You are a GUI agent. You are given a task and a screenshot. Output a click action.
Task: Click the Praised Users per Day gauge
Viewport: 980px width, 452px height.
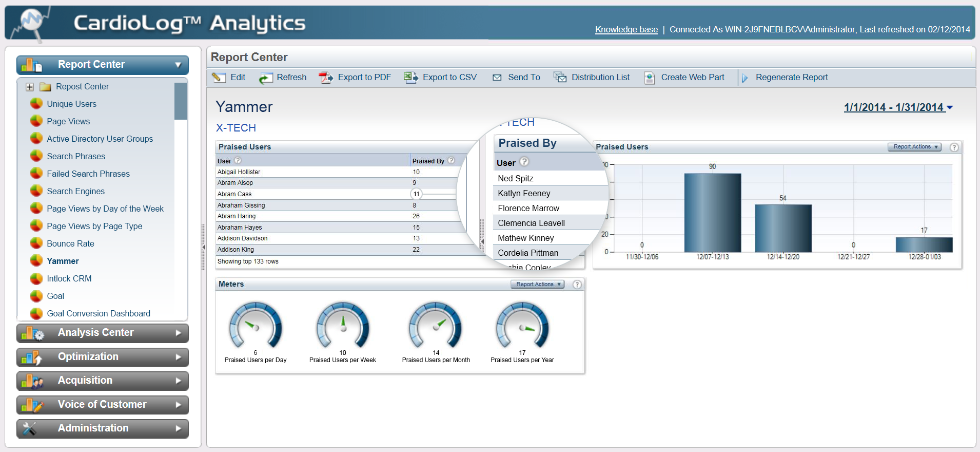[256, 325]
